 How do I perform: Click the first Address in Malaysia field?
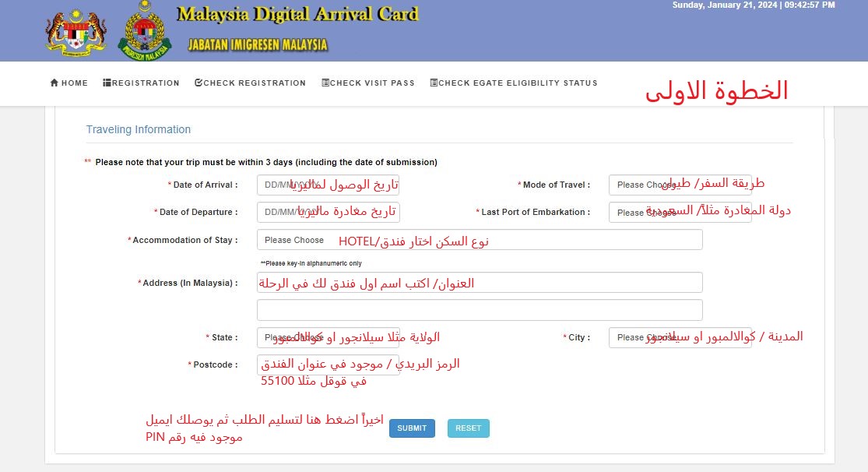point(479,282)
